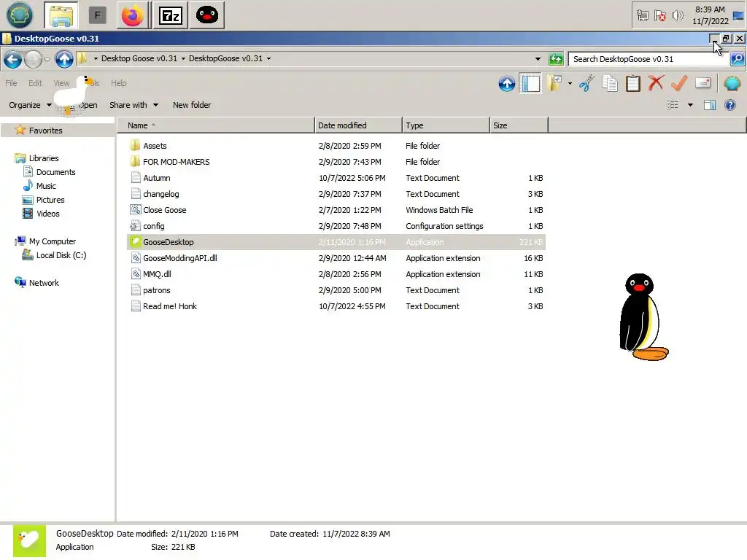747x560 pixels.
Task: Sort by the Size column header
Action: point(519,125)
